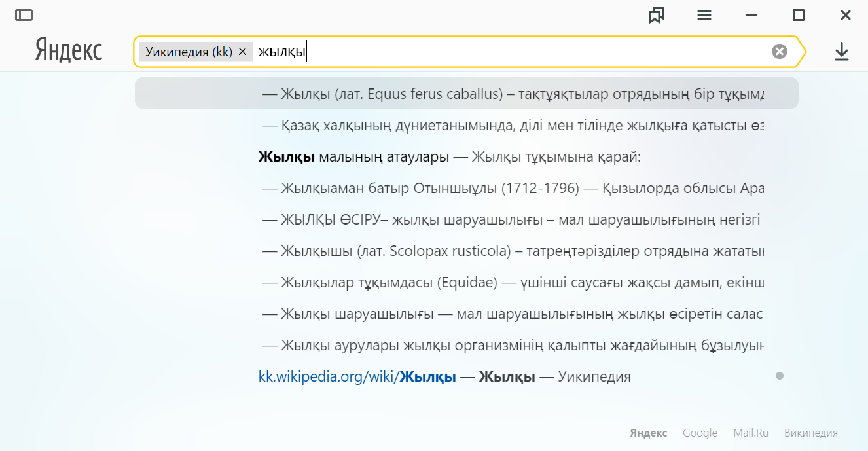Clear the search query with the round X
This screenshot has height=451, width=868.
[780, 52]
